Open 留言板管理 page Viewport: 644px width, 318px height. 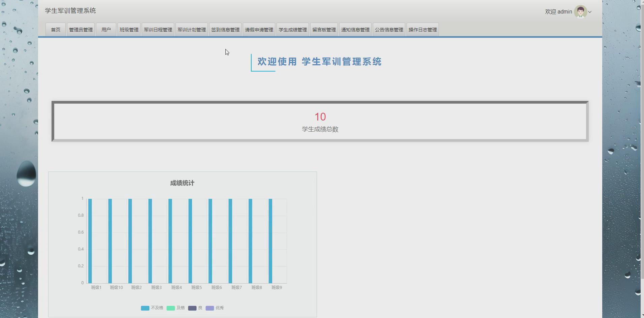point(324,29)
